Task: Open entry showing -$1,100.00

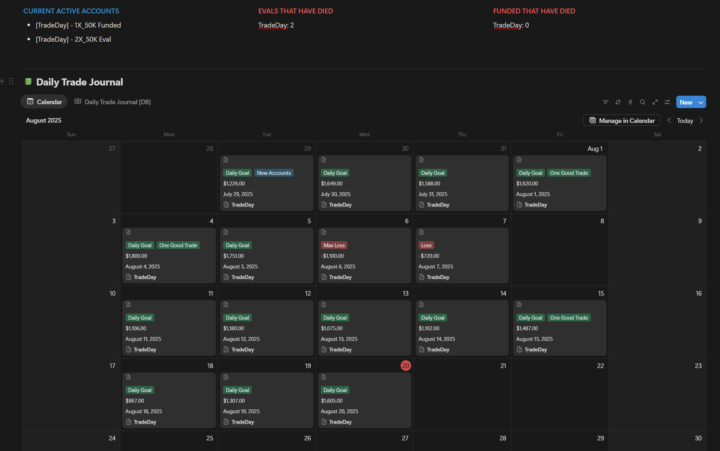Action: click(364, 255)
